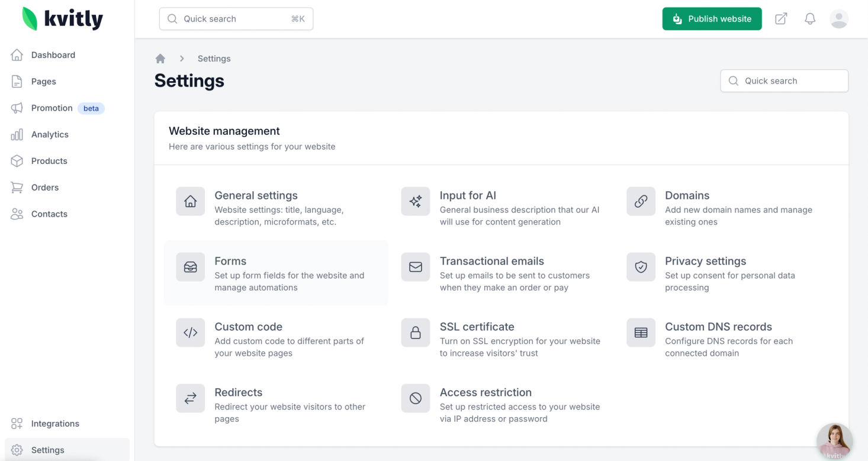Click the Privacy settings shield icon
The width and height of the screenshot is (868, 461).
coord(641,267)
